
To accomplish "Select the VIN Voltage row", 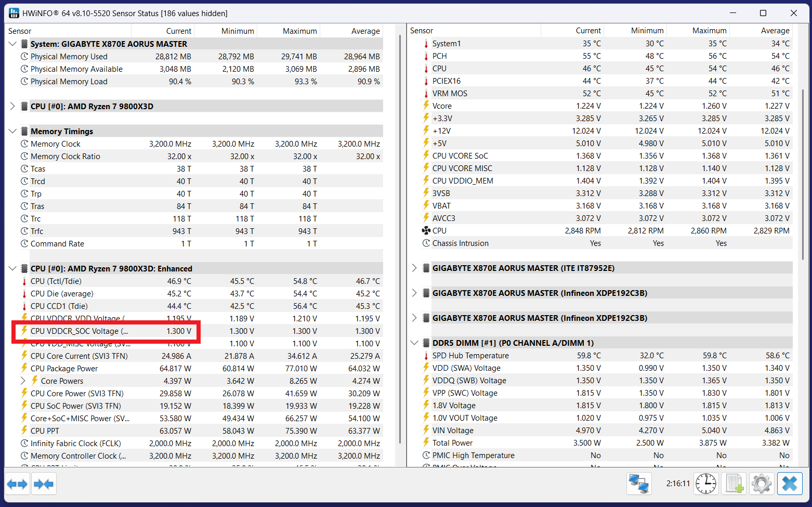I will pos(607,431).
